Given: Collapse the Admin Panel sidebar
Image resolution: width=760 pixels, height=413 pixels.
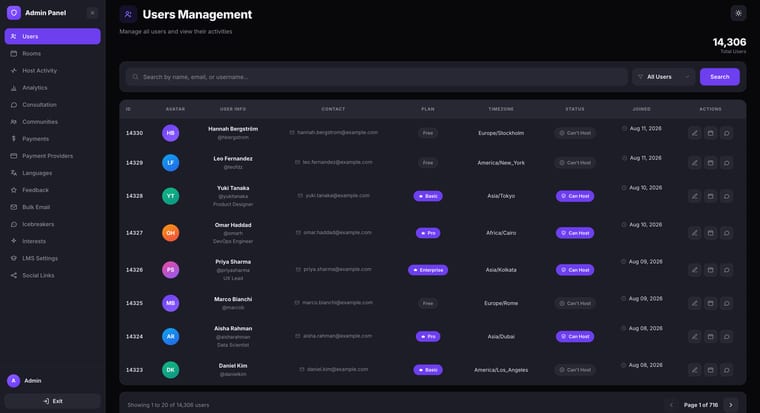Looking at the screenshot, I should coord(92,13).
